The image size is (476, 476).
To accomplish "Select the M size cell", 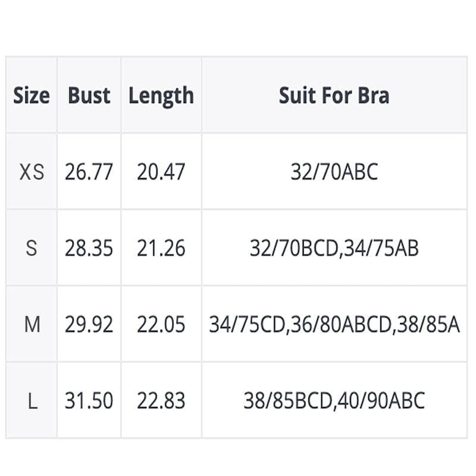I will (32, 324).
